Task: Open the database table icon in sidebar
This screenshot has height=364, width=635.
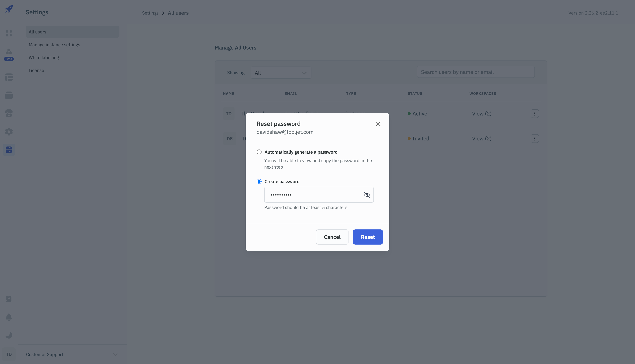Action: point(9,77)
